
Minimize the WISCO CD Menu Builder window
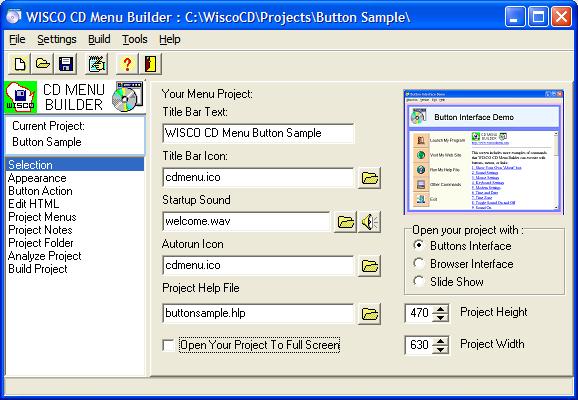click(x=515, y=17)
